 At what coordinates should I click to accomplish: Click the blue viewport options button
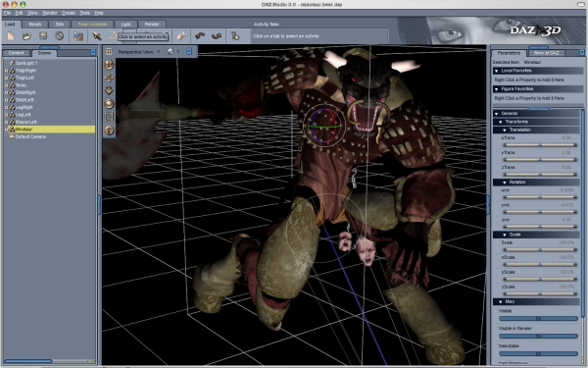(x=189, y=51)
